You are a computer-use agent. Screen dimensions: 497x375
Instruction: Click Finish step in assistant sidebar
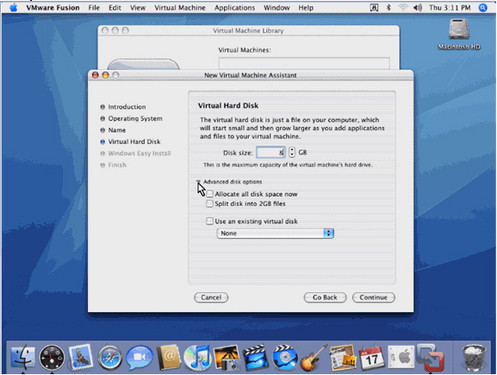tap(117, 165)
